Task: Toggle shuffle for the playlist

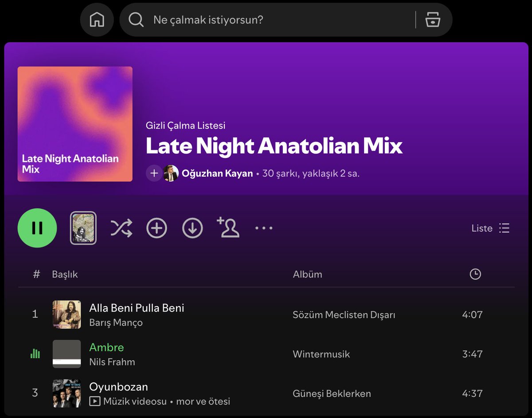Action: (121, 228)
